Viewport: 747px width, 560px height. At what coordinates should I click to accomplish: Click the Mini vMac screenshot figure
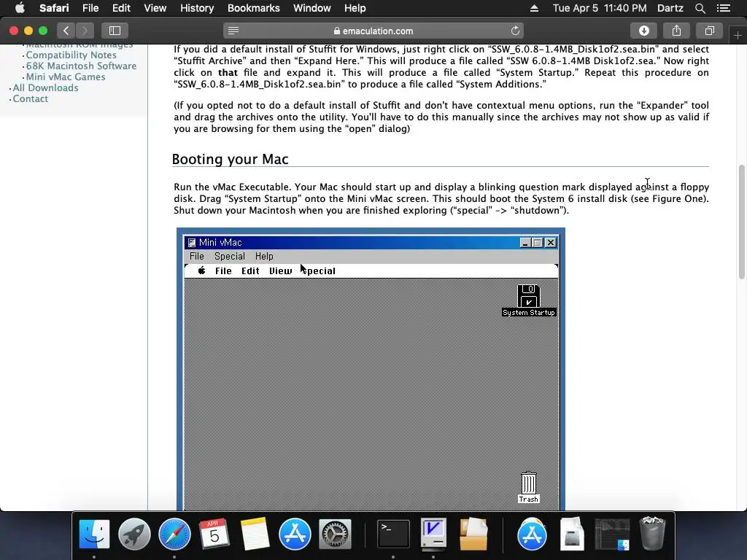(371, 369)
